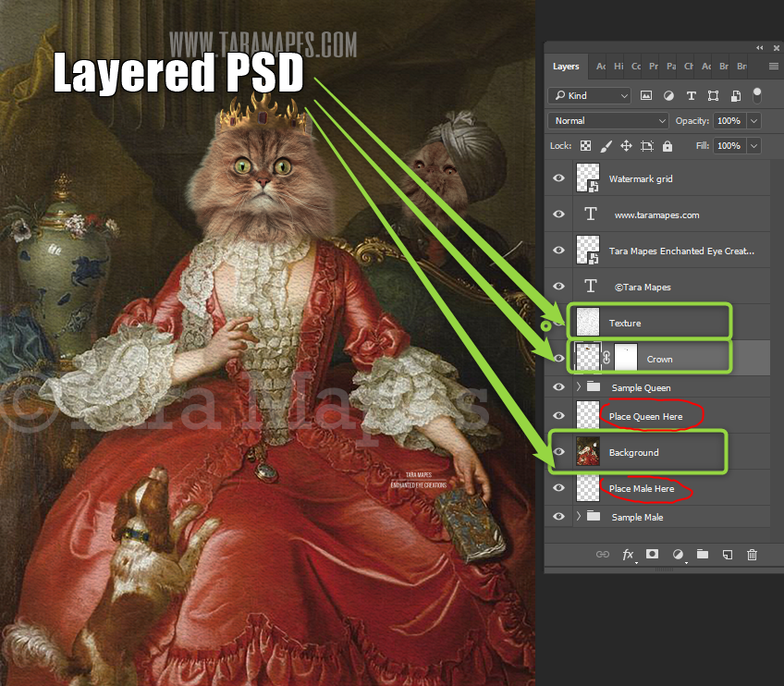The width and height of the screenshot is (784, 686).
Task: Select the www.taramapes.com type layer icon
Action: tap(591, 214)
